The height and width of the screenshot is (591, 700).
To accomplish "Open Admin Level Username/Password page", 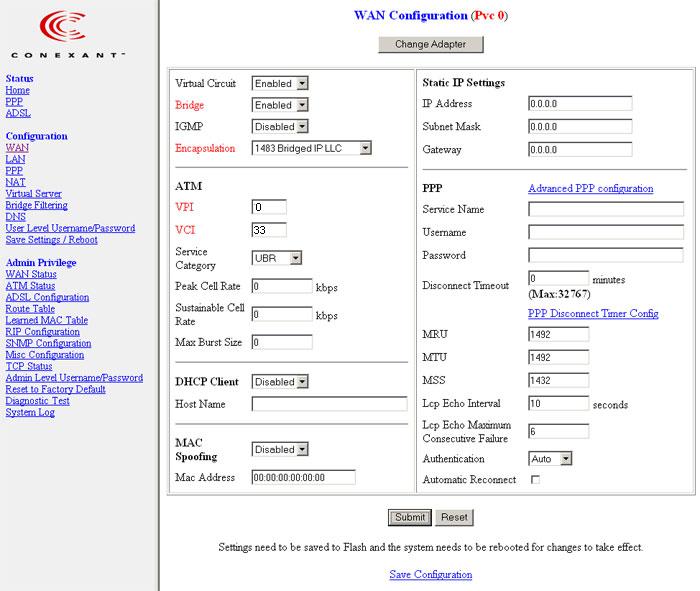I will pos(74,378).
